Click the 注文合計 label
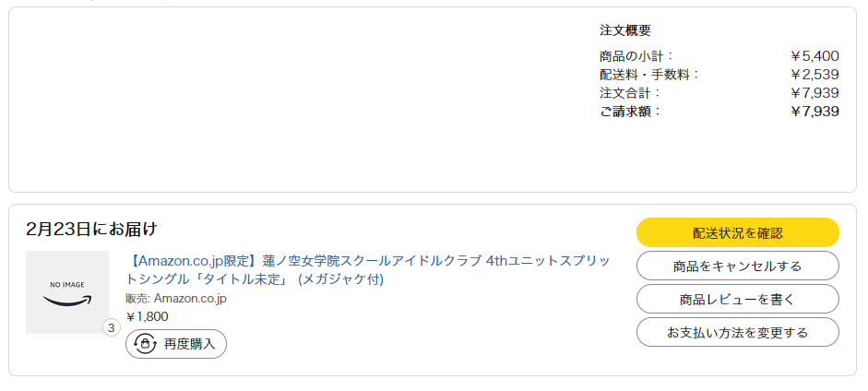Image resolution: width=868 pixels, height=391 pixels. 630,93
